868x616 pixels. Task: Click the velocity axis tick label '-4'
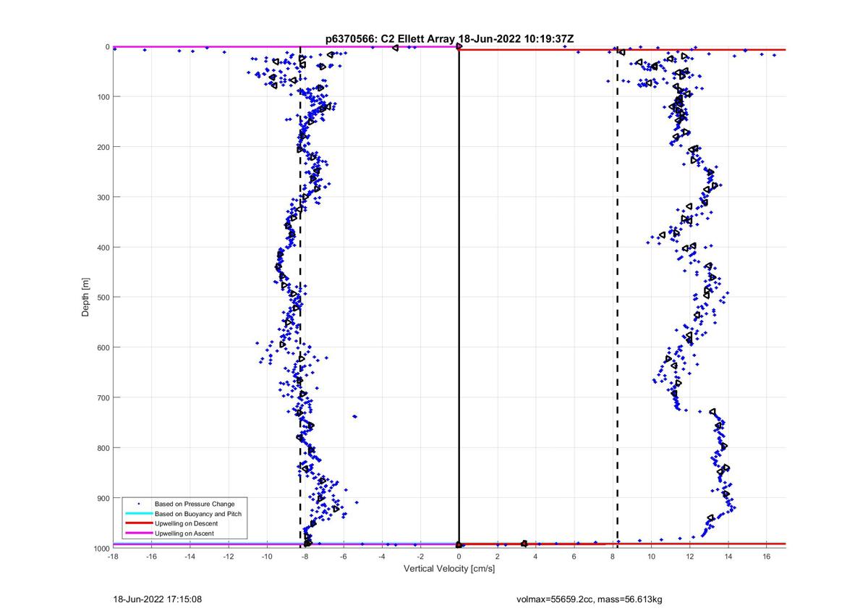[382, 557]
